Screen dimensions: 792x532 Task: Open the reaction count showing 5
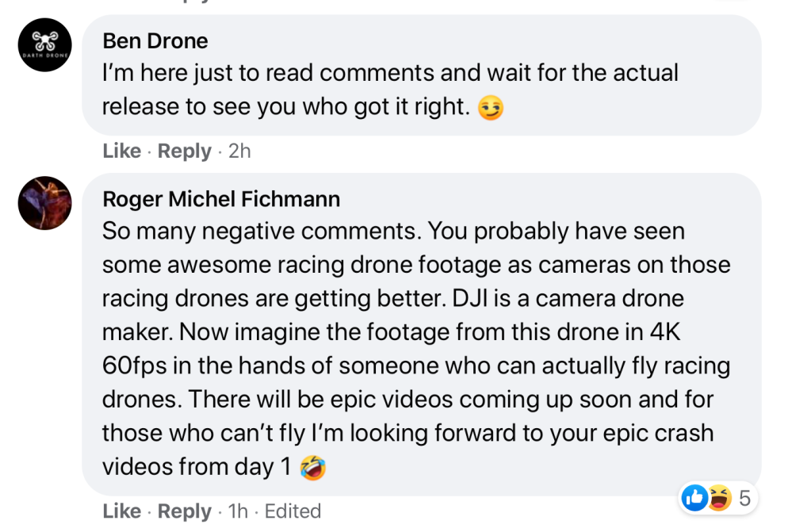point(744,498)
